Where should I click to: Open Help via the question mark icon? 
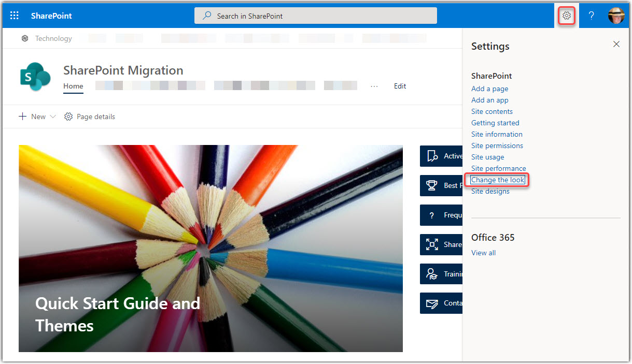point(591,16)
